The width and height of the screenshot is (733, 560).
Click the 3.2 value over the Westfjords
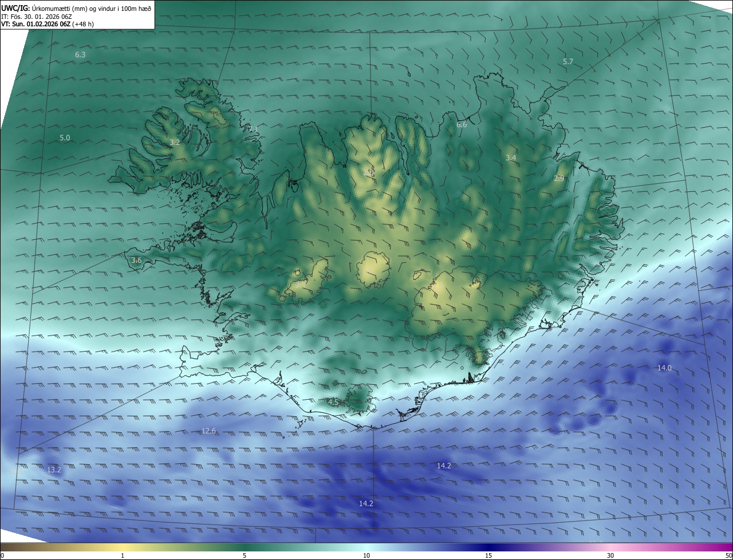175,142
